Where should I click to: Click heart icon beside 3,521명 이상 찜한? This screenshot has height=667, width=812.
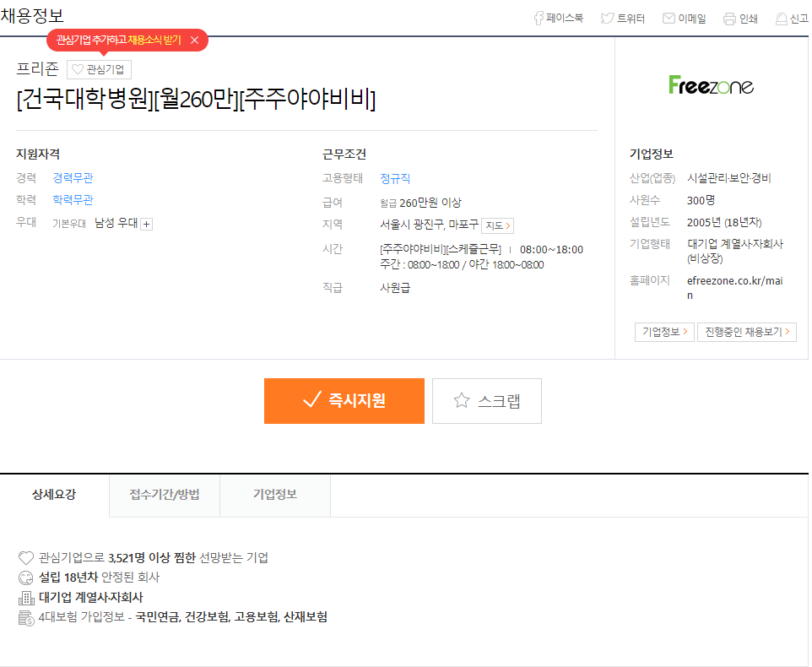click(26, 558)
